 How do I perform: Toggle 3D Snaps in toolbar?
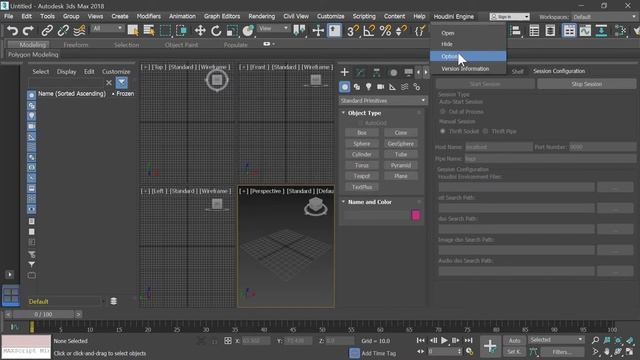(352, 31)
